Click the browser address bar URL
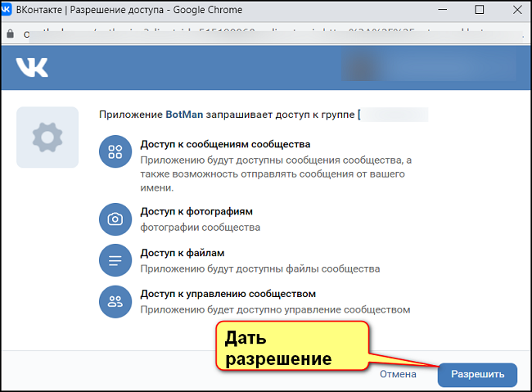 (x=273, y=34)
